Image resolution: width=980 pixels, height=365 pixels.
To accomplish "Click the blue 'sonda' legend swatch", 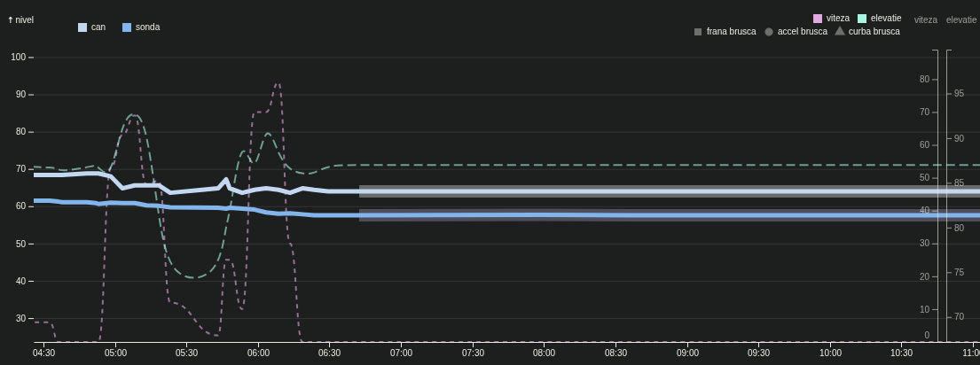I will tap(127, 27).
